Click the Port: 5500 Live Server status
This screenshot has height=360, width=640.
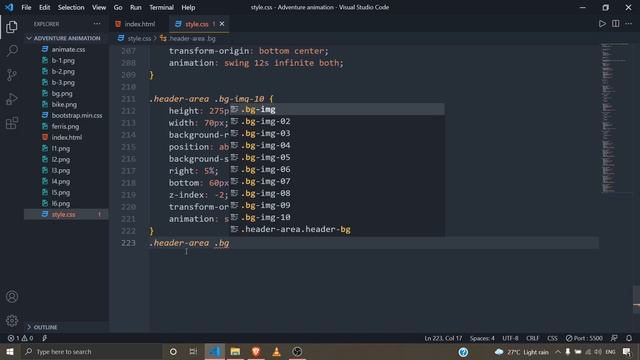(x=584, y=338)
